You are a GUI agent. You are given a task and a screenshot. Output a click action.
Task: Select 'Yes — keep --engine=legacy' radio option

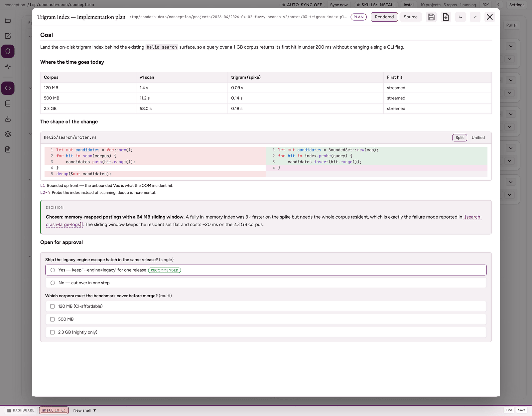click(x=53, y=270)
